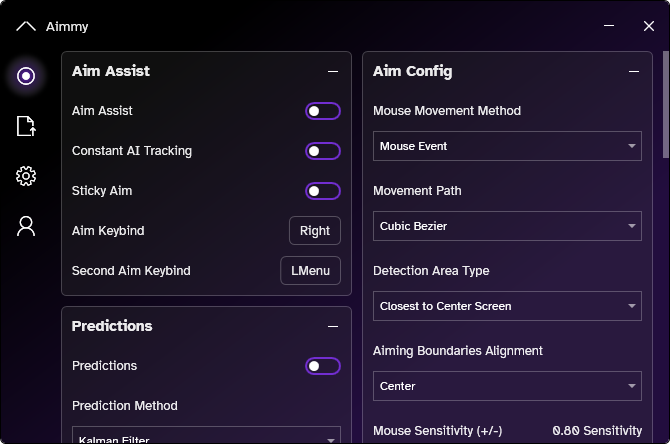The height and width of the screenshot is (444, 670).
Task: Open the Mouse Event dropdown
Action: [507, 146]
